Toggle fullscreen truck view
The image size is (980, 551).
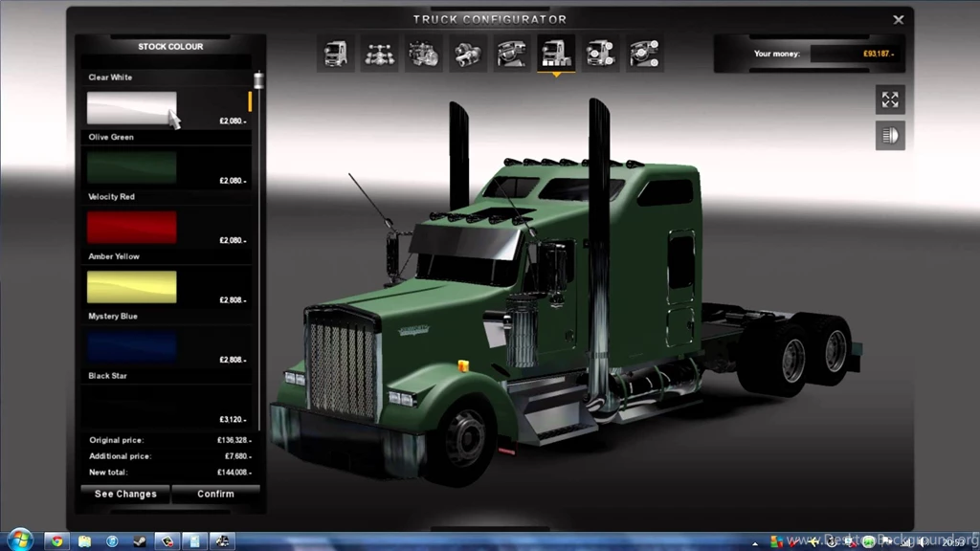(x=890, y=99)
